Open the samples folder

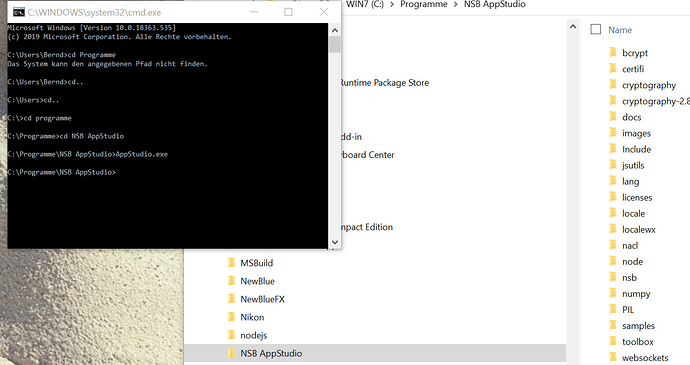638,326
